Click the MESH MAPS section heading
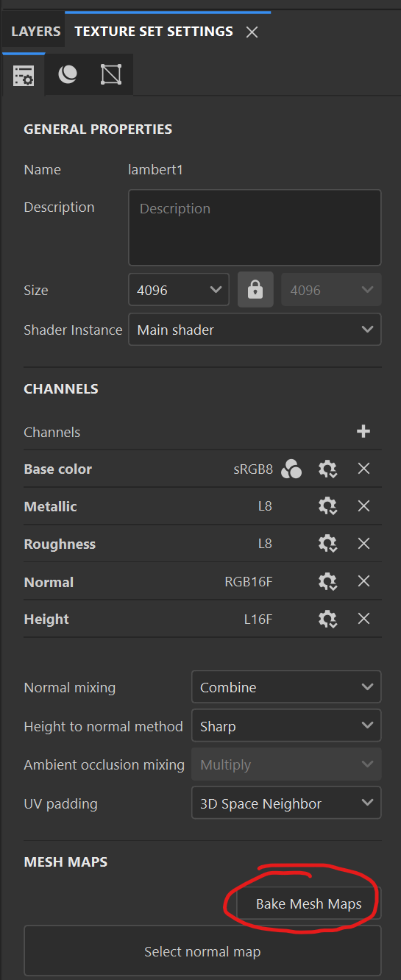401x980 pixels. pos(65,862)
